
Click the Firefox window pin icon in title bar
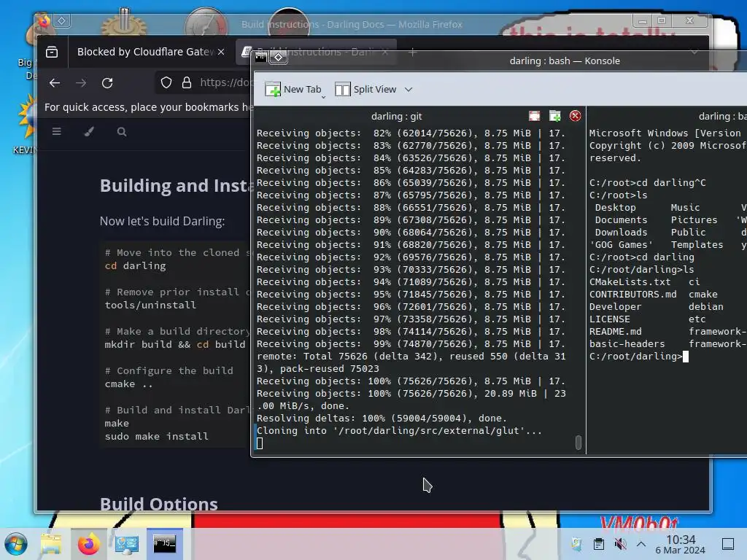62,20
